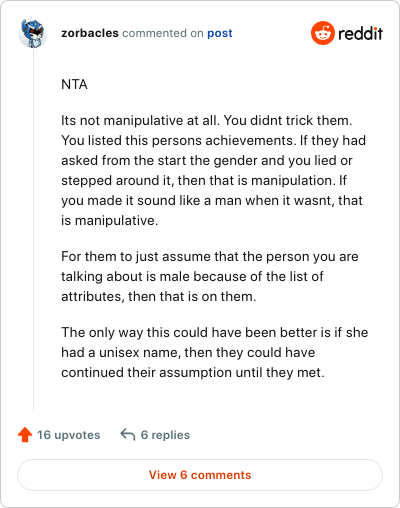Click the line "continued their assumption until they met."

(x=193, y=372)
